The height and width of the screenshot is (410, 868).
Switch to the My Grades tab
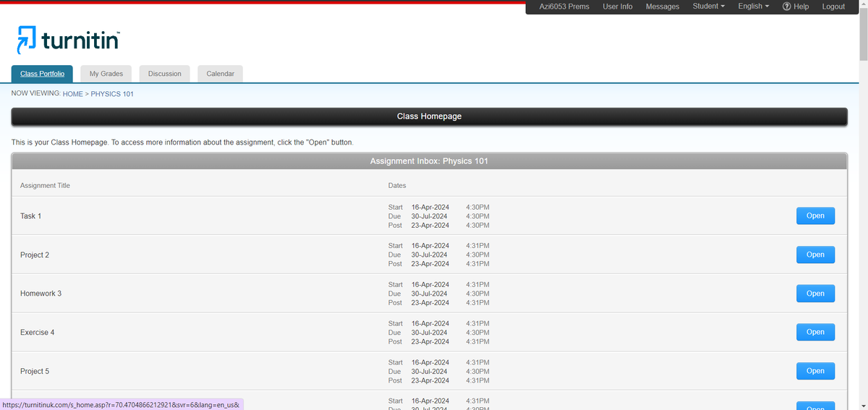pos(106,74)
